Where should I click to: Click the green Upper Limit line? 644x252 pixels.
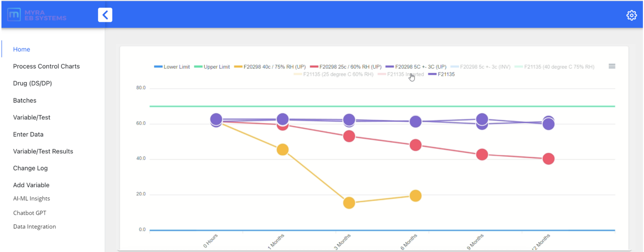pos(382,106)
